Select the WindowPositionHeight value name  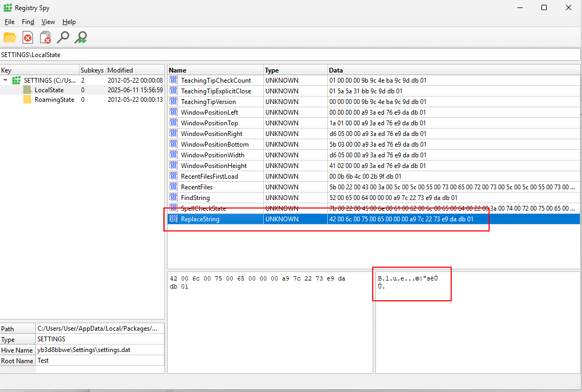[x=214, y=165]
